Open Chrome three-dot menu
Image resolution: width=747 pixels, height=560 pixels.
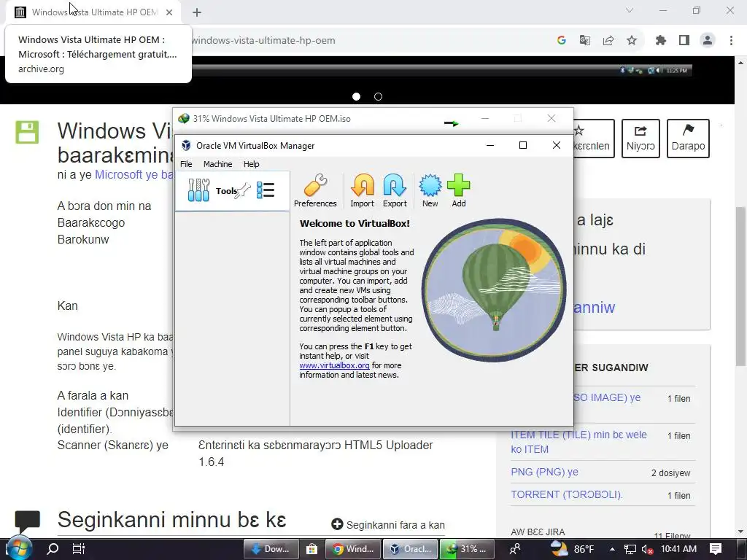[731, 41]
